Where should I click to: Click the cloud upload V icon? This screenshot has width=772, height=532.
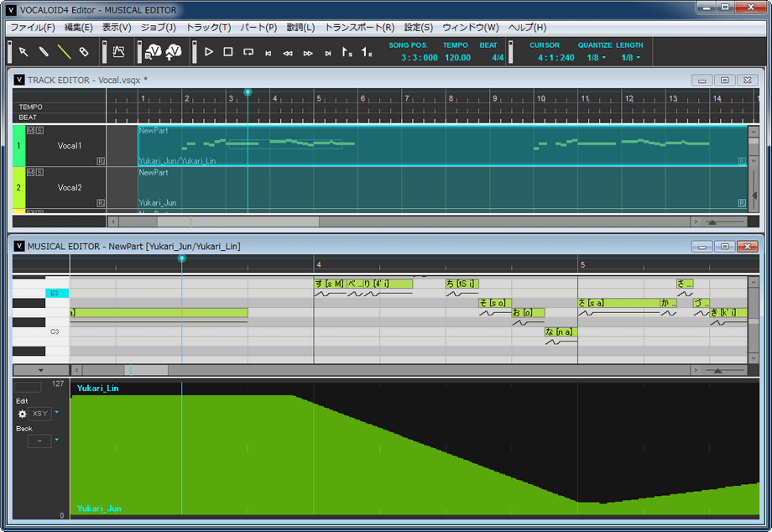(x=174, y=52)
